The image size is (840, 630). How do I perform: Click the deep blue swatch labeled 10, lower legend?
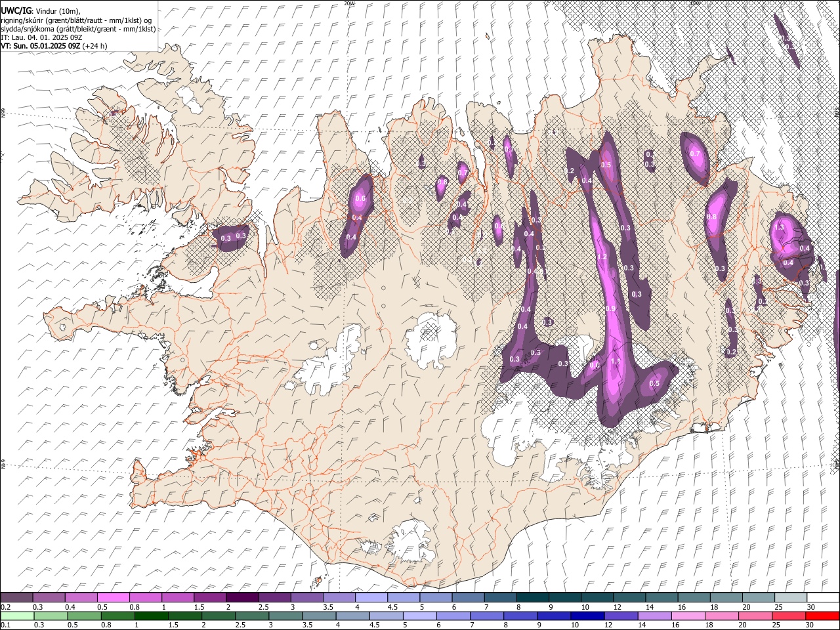point(587,616)
